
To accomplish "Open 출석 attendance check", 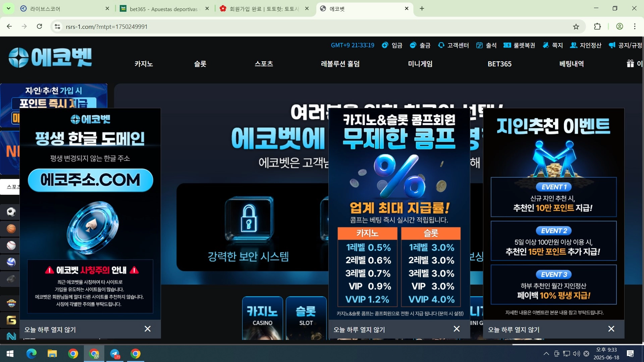I will (486, 45).
